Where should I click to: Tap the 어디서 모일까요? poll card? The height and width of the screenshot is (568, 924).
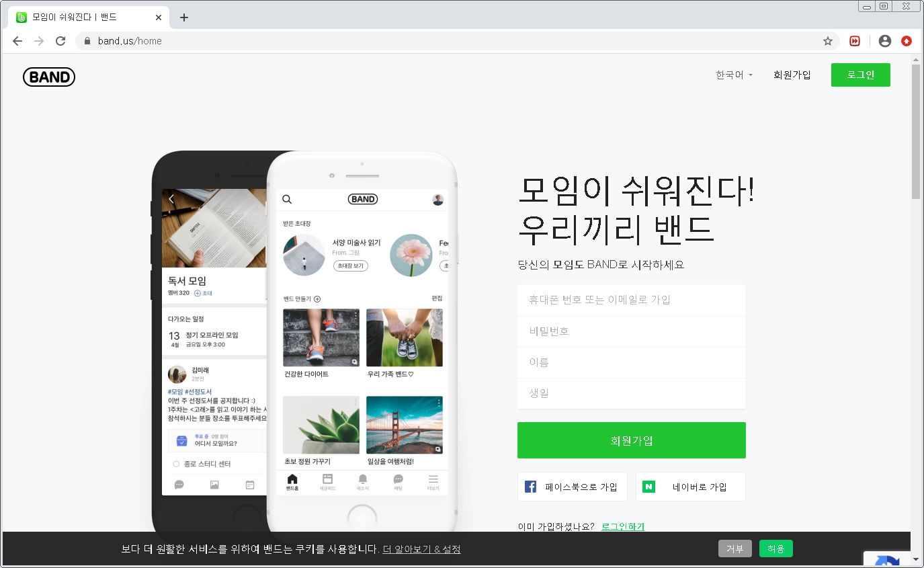pyautogui.click(x=217, y=440)
